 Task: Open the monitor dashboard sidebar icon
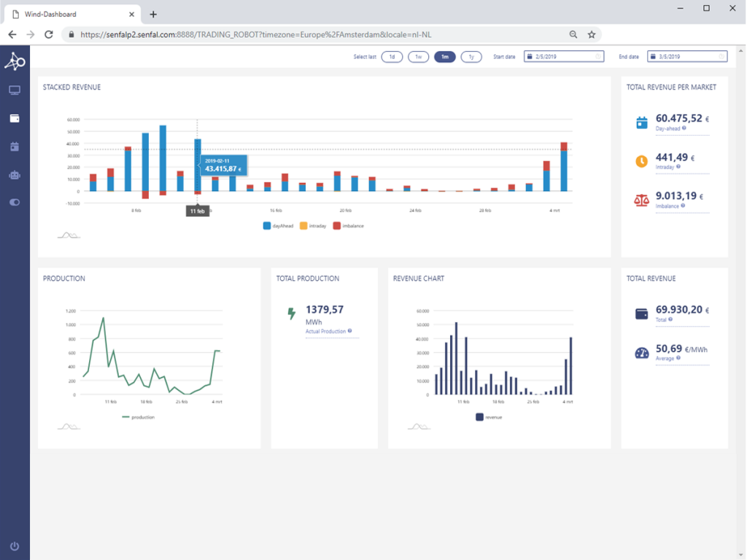point(15,90)
